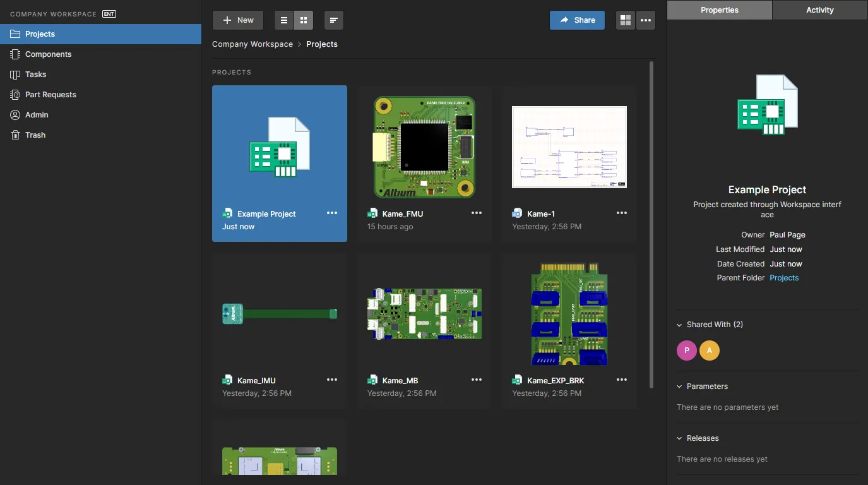Click the project type icon beside Kame_EXP_BRK

coord(517,380)
